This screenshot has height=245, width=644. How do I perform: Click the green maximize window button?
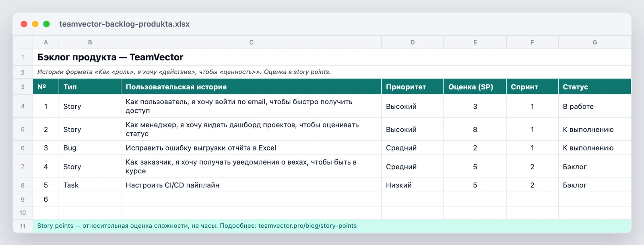[x=47, y=24]
